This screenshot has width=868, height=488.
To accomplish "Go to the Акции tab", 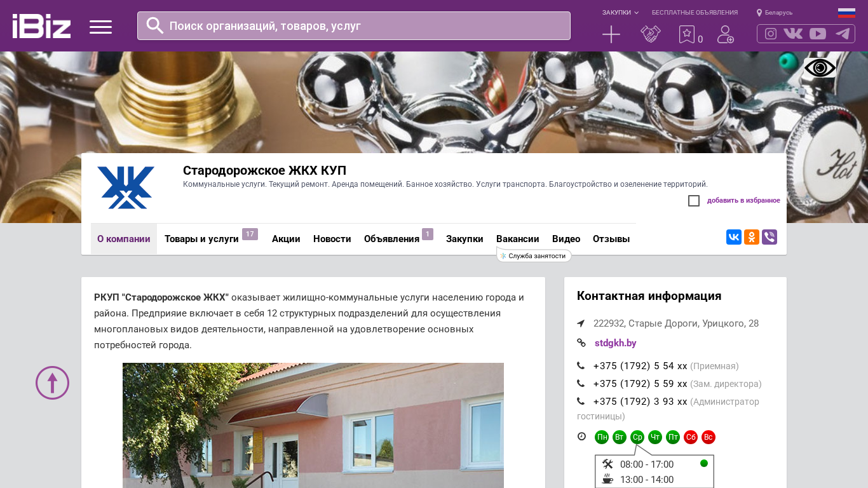I will click(x=286, y=239).
